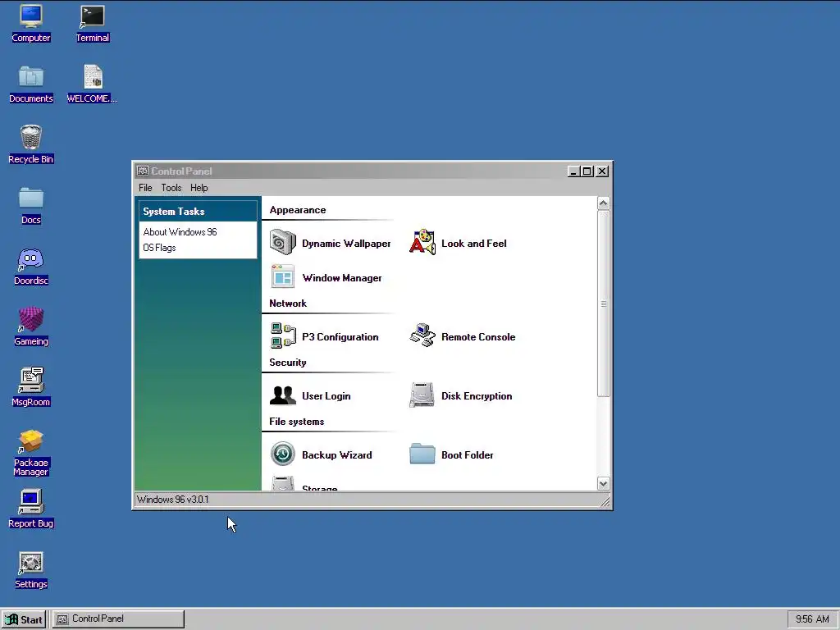The width and height of the screenshot is (840, 630).
Task: Click the 9:56 AM taskbar clock
Action: tap(812, 619)
